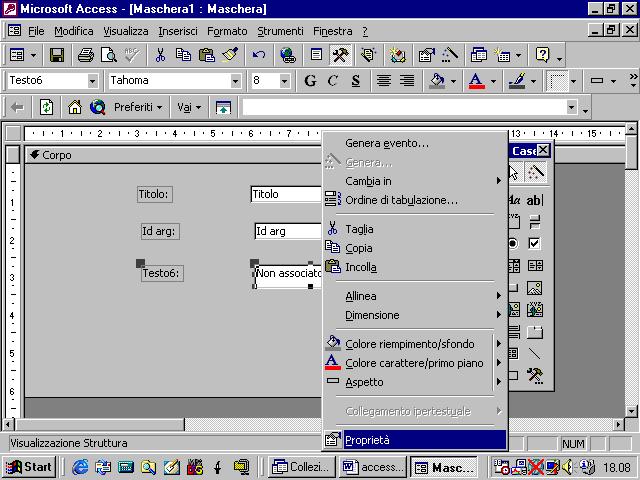The image size is (640, 480).
Task: Choose the Check Box tool in the toolbox
Action: click(534, 244)
